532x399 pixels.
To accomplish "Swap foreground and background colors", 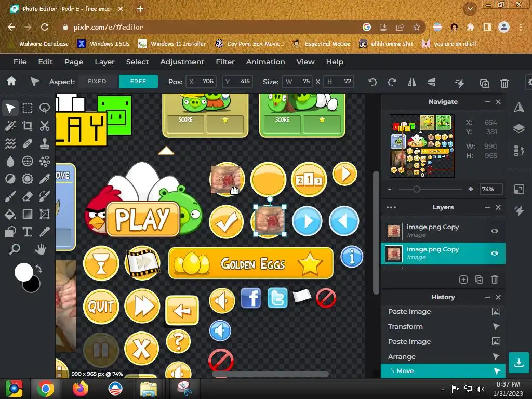I will point(39,269).
